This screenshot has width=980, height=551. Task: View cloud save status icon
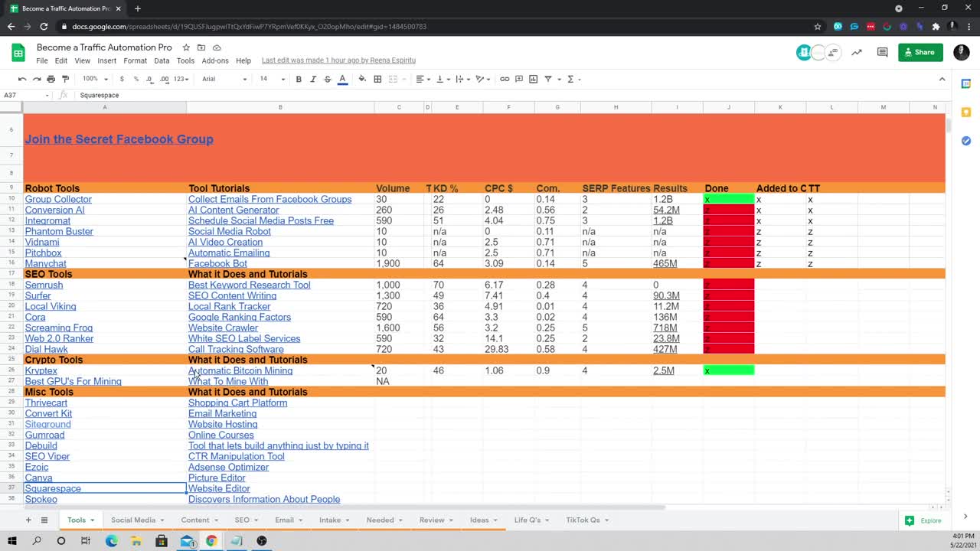tap(217, 47)
